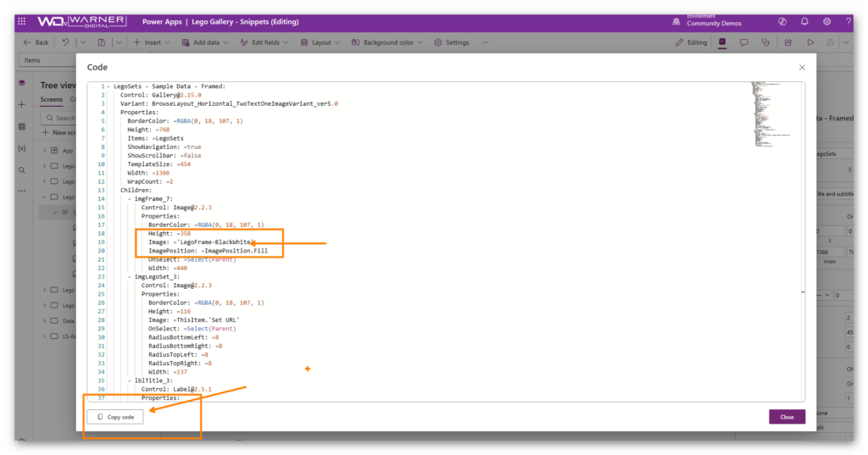Open the Add data dropdown

pos(205,42)
